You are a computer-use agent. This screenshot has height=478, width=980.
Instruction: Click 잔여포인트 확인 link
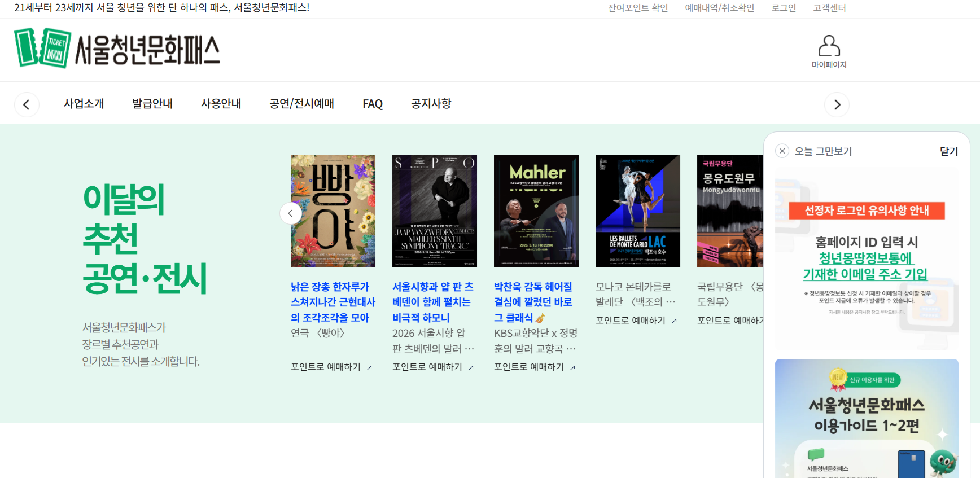(638, 8)
